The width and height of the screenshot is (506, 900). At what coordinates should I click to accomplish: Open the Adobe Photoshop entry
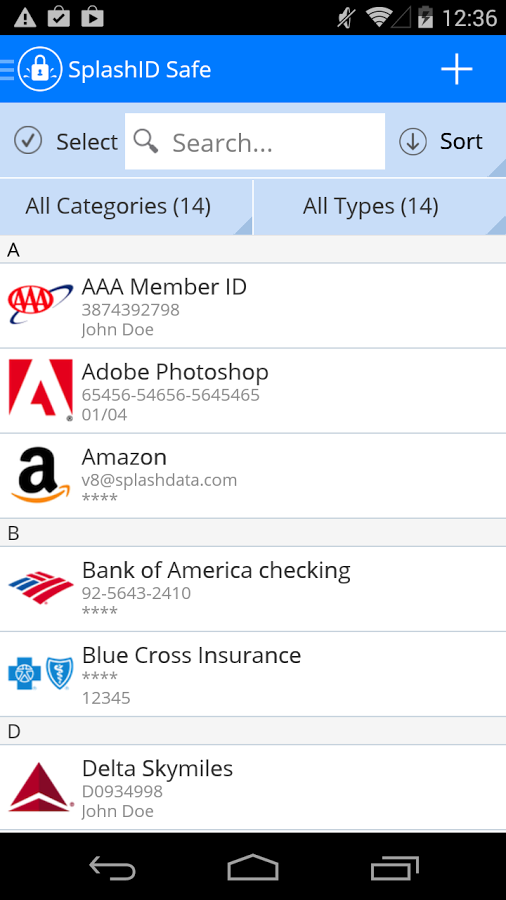click(x=253, y=391)
